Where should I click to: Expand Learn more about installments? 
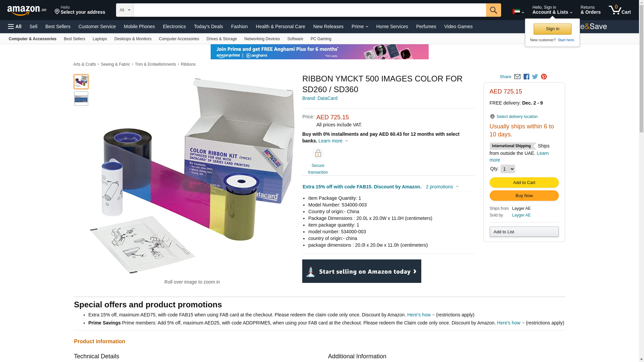[x=333, y=141]
